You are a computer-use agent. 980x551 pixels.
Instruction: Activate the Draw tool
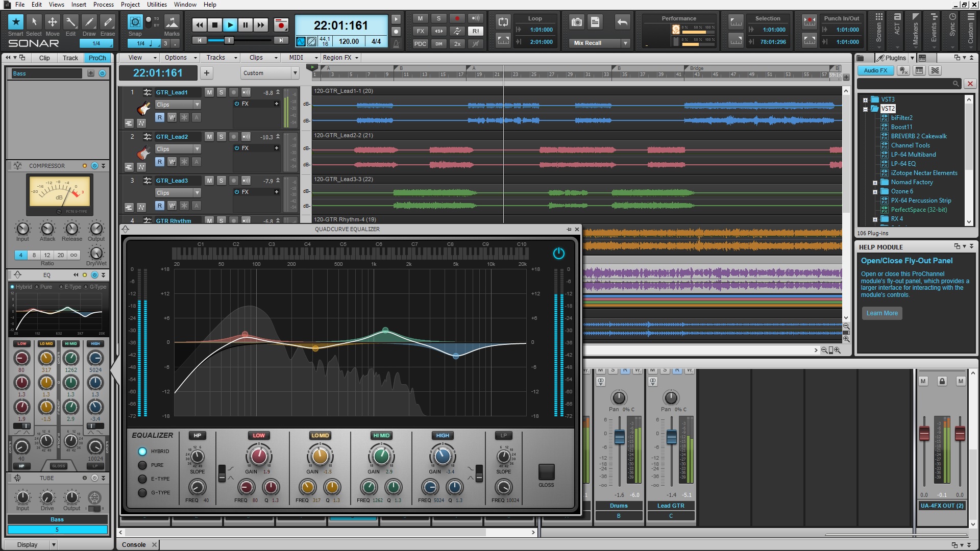89,22
